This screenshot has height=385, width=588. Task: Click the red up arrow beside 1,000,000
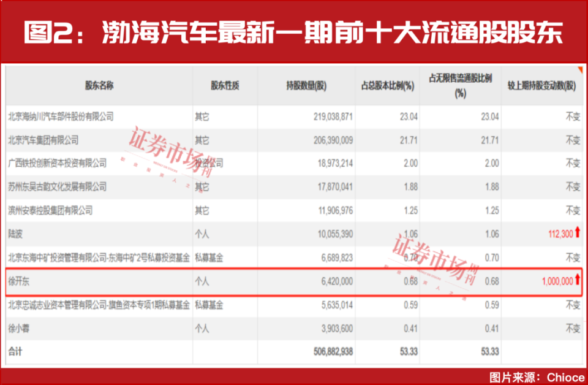click(x=578, y=279)
